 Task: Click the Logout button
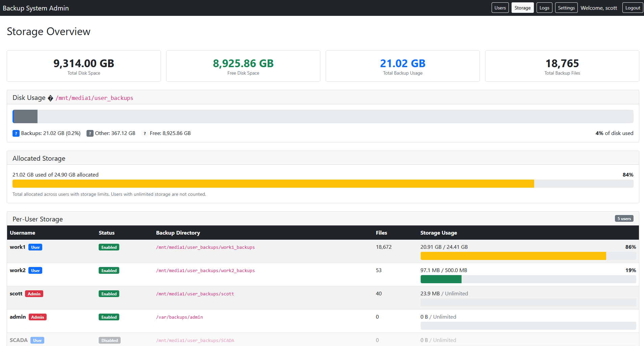point(633,8)
